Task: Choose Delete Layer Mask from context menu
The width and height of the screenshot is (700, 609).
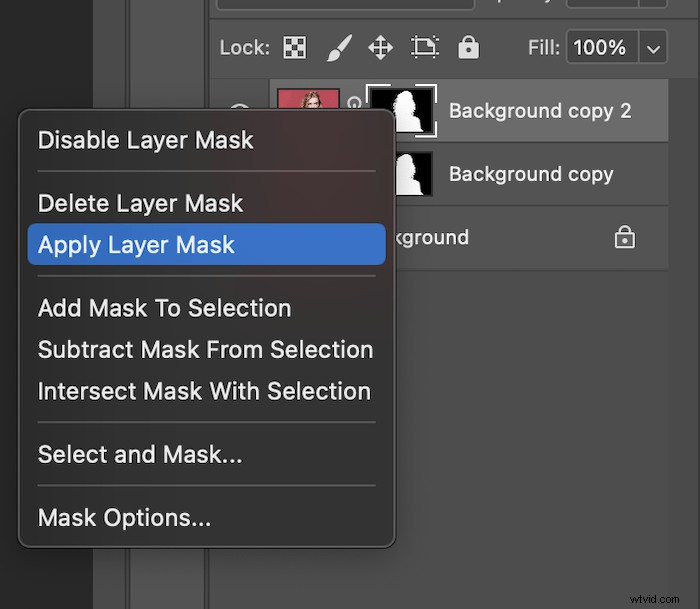Action: tap(140, 203)
